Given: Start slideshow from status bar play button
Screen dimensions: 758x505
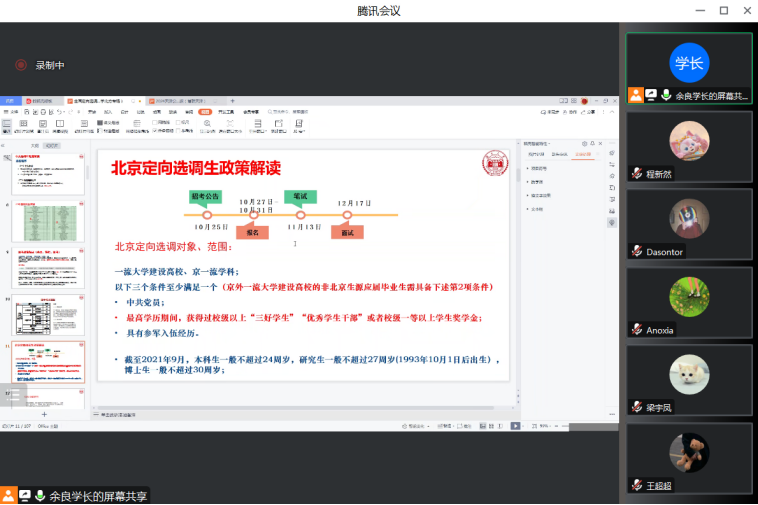Looking at the screenshot, I should [x=516, y=426].
